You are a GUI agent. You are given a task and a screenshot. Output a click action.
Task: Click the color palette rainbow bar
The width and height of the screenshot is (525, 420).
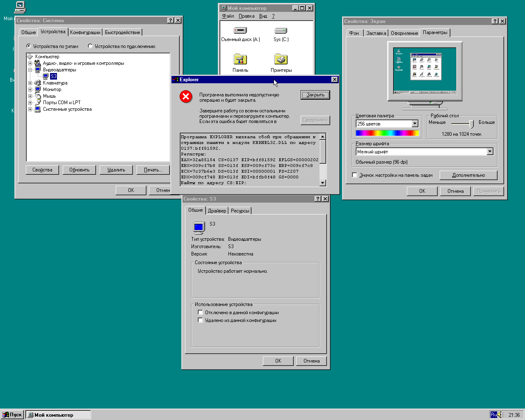387,133
